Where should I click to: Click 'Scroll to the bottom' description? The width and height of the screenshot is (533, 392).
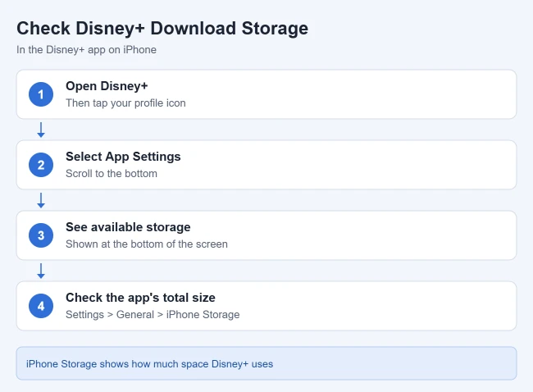[112, 173]
